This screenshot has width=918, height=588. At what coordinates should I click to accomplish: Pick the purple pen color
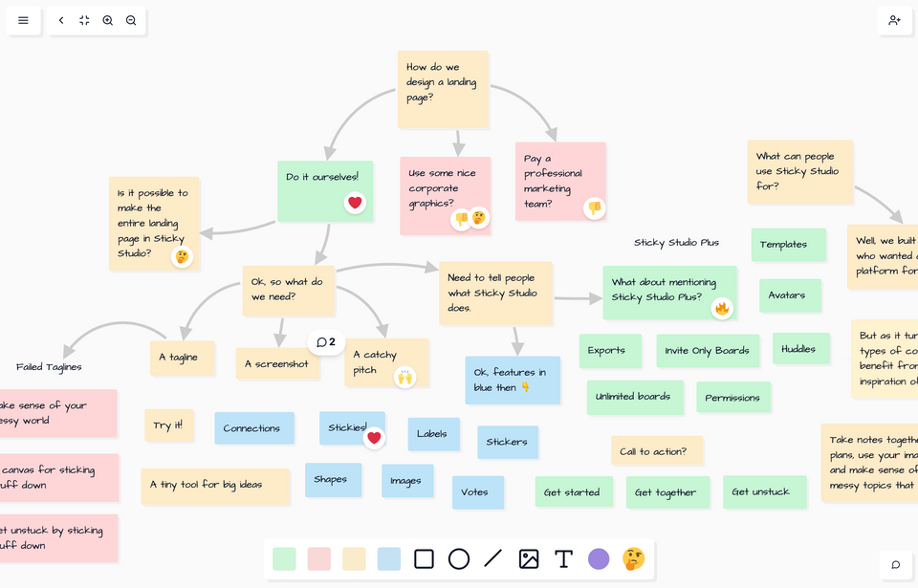coord(598,558)
